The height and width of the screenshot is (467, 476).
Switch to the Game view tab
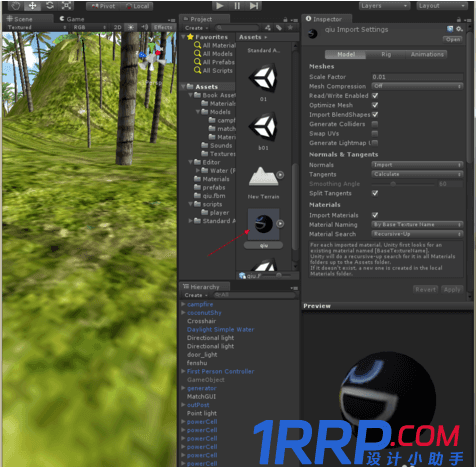tap(72, 19)
